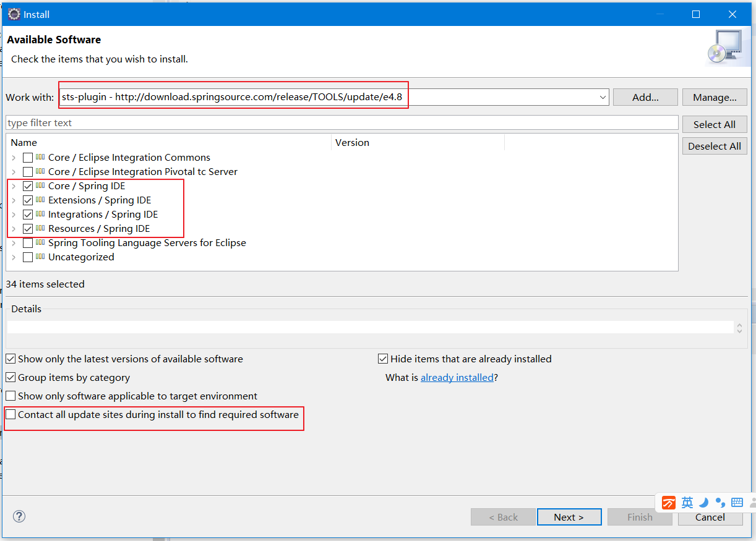Click the Next > button

569,517
